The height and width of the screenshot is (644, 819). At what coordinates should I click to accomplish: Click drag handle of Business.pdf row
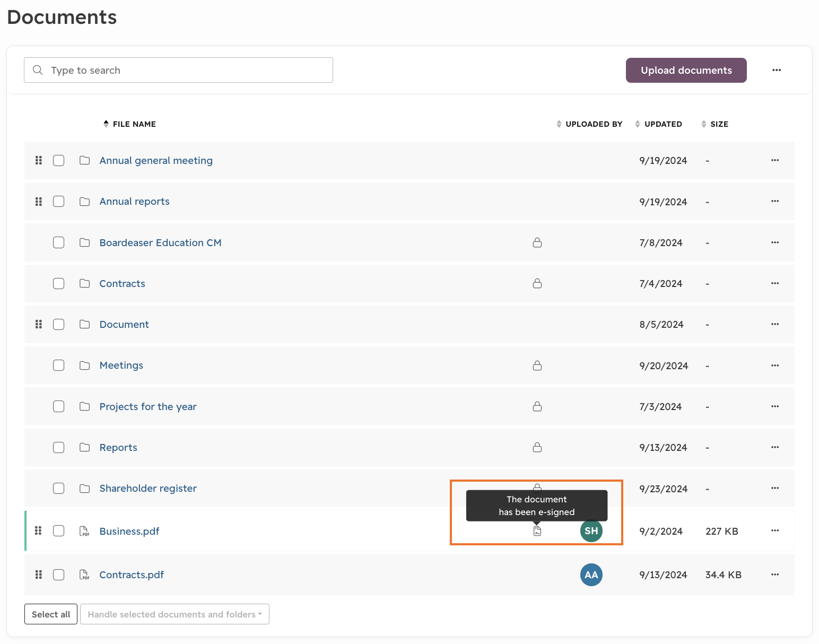coord(39,530)
